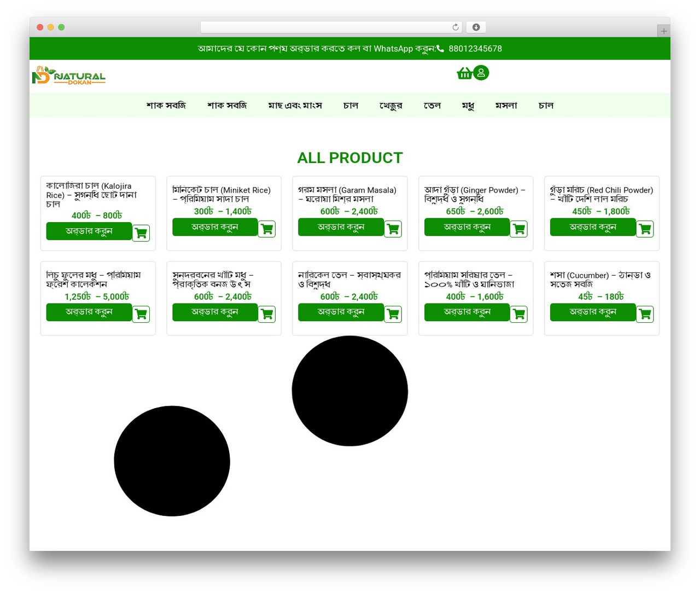
Task: Click the price 45৳ – 180৳
Action: click(x=601, y=296)
